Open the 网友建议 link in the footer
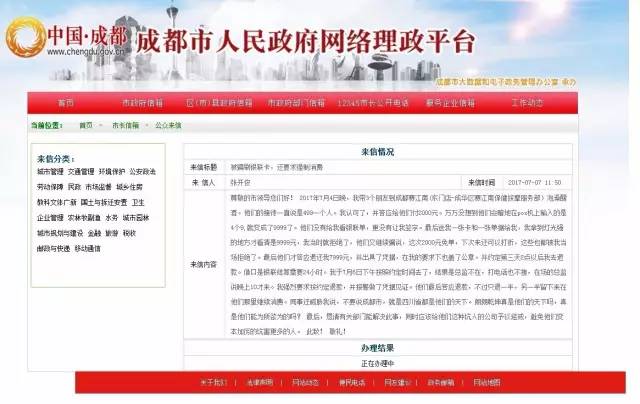The width and height of the screenshot is (640, 404). pyautogui.click(x=397, y=382)
